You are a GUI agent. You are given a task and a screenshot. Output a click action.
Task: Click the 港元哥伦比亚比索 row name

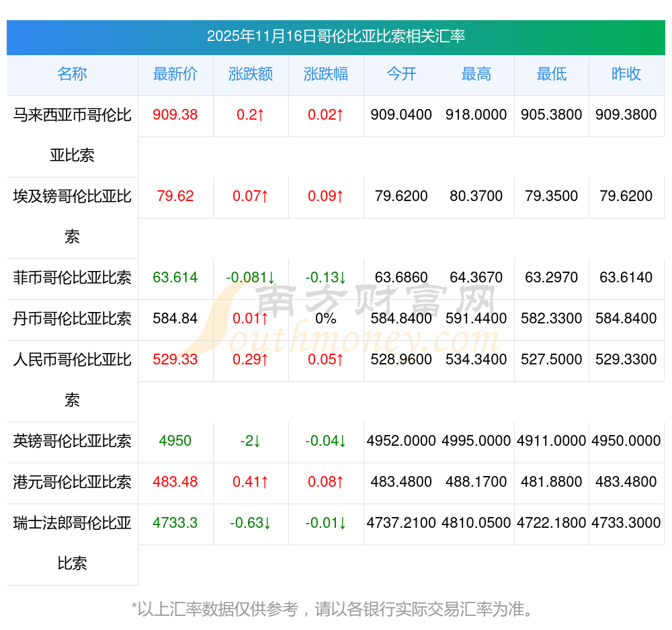[x=72, y=482]
